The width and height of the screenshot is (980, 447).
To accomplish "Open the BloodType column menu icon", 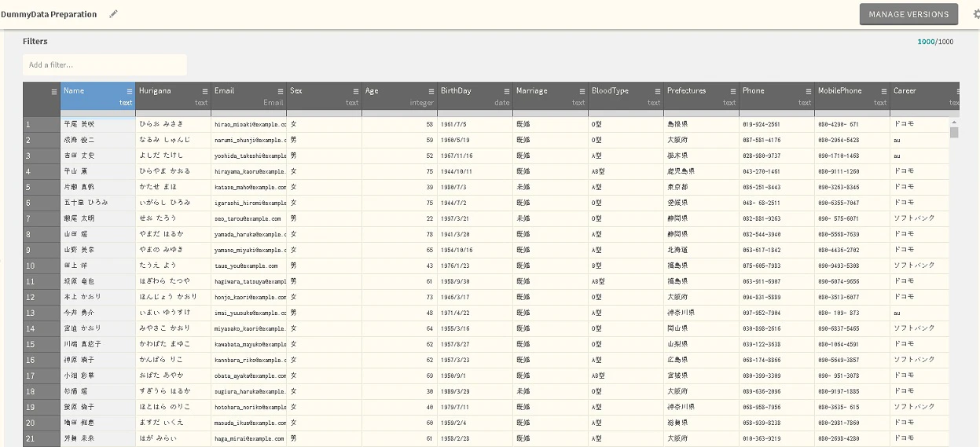I will [x=658, y=91].
